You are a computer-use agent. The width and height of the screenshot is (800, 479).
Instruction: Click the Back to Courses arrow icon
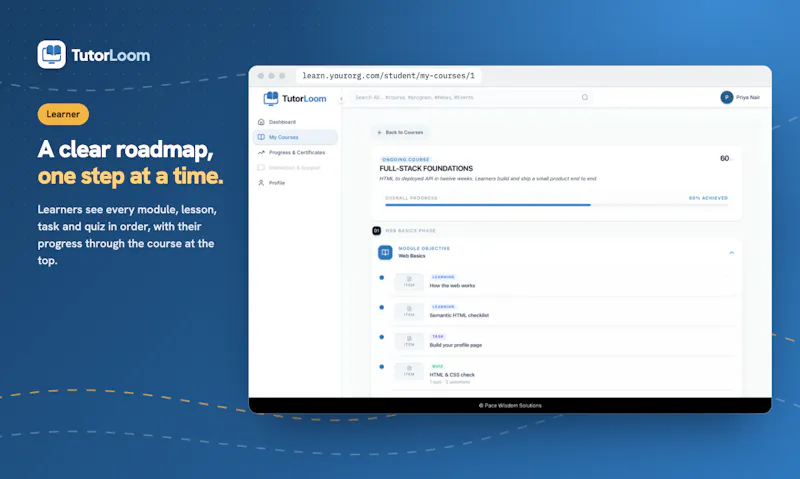tap(379, 132)
